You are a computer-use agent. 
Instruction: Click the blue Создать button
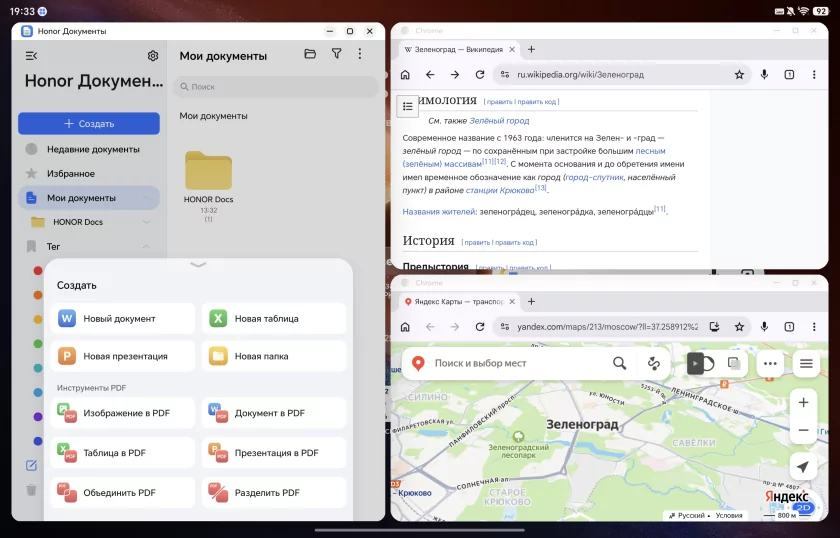pyautogui.click(x=89, y=123)
